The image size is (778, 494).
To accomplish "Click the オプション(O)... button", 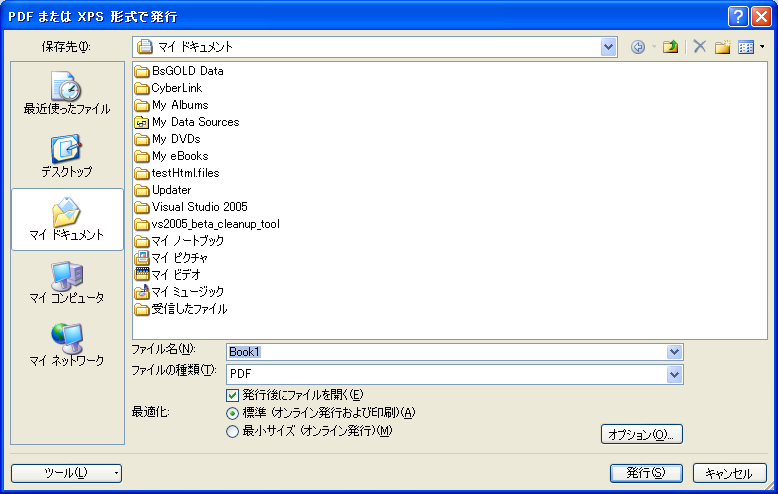I will [x=642, y=434].
